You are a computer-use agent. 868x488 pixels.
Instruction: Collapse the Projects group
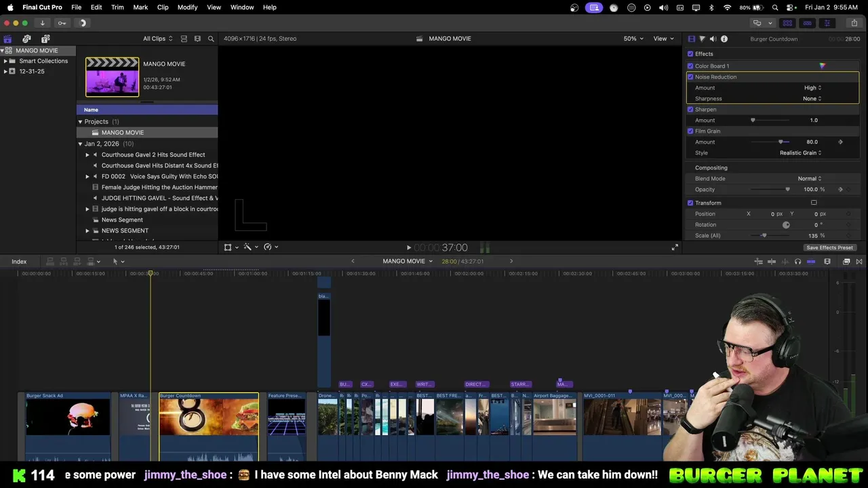80,121
